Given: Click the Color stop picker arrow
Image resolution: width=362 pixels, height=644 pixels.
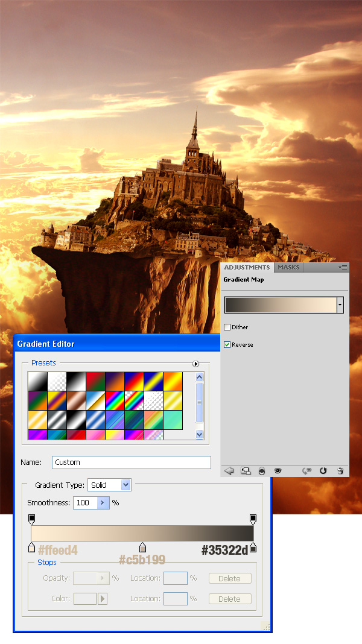Looking at the screenshot, I should coord(103,599).
